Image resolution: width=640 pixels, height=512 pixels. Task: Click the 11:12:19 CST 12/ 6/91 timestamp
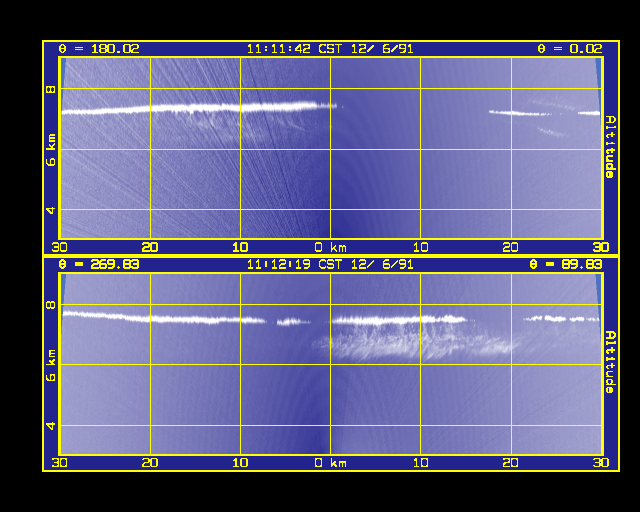(x=330, y=264)
